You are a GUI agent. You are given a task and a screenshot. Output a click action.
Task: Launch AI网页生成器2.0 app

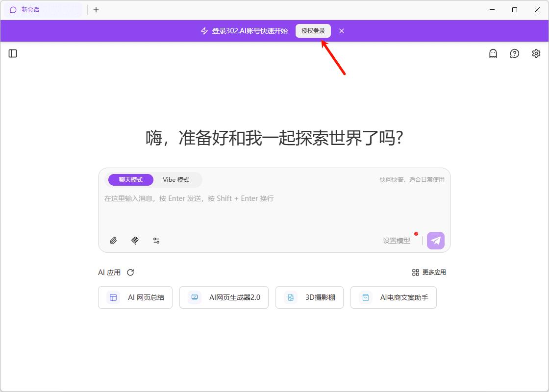click(224, 297)
